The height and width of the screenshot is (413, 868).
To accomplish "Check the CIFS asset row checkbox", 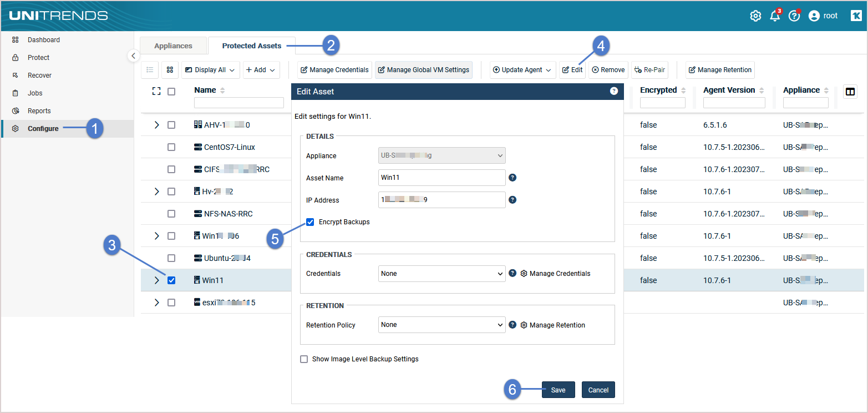I will click(171, 169).
